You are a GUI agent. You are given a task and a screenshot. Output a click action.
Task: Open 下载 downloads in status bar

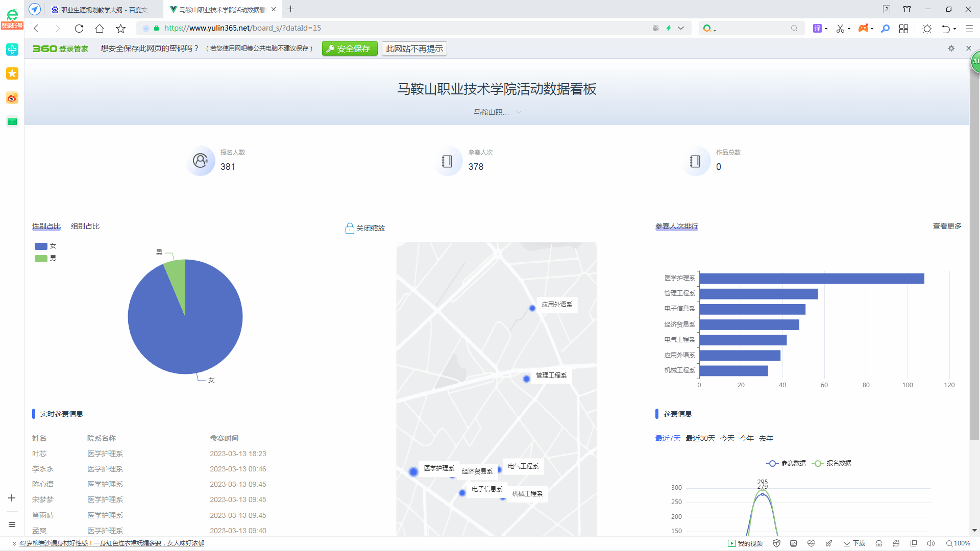(854, 543)
